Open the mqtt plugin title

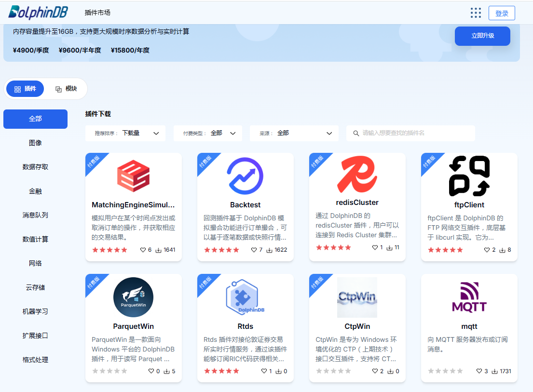pyautogui.click(x=469, y=326)
